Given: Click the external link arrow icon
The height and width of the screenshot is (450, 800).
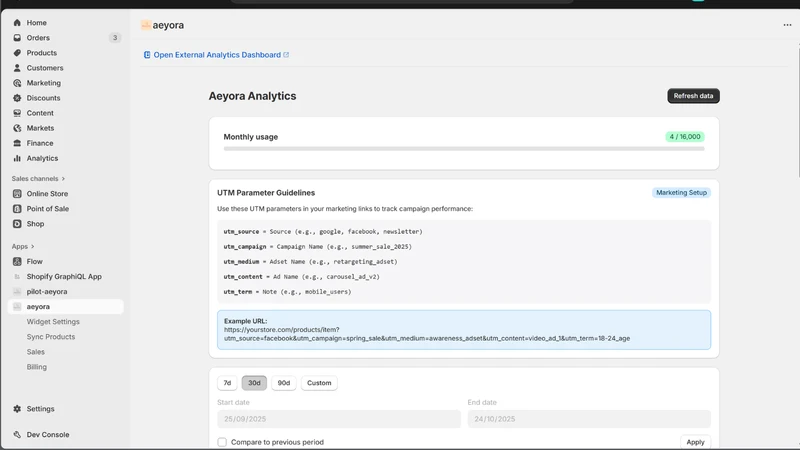Looking at the screenshot, I should [286, 55].
